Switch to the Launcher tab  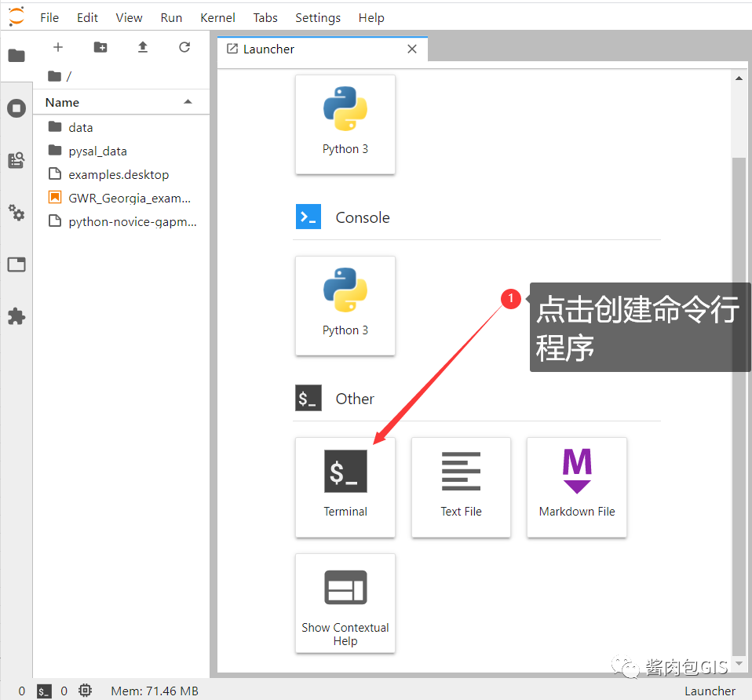(267, 48)
